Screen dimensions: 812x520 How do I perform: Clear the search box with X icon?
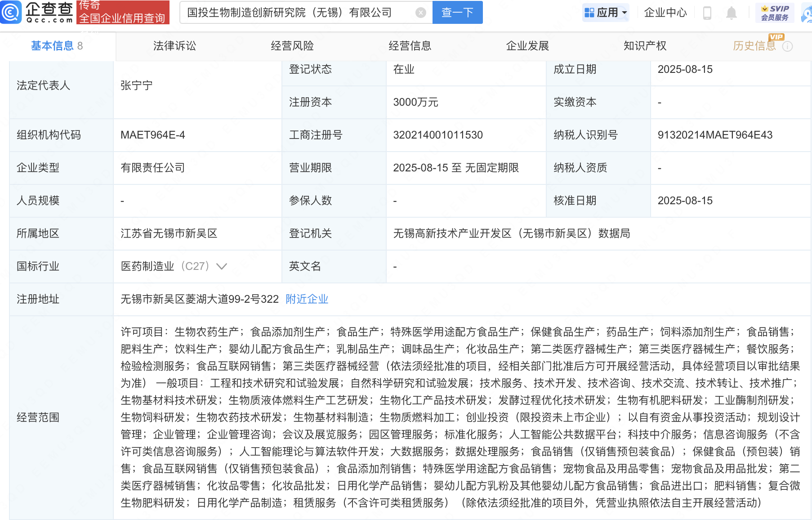click(421, 13)
